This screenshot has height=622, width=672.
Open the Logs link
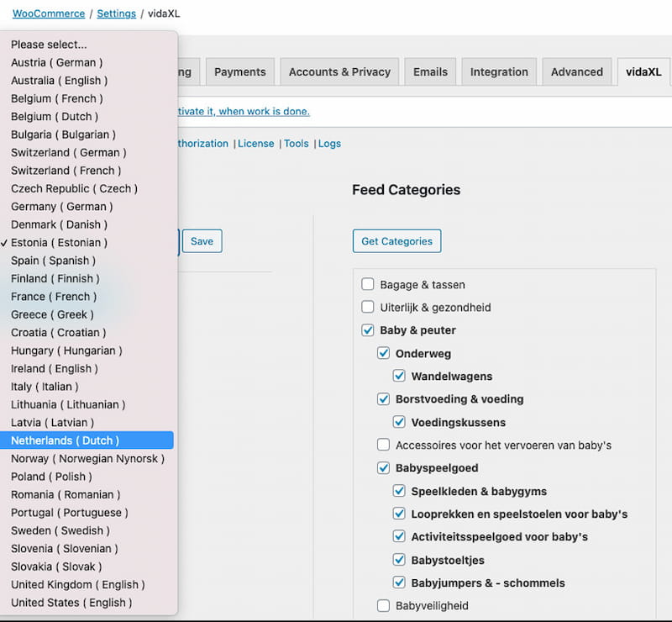click(x=329, y=143)
